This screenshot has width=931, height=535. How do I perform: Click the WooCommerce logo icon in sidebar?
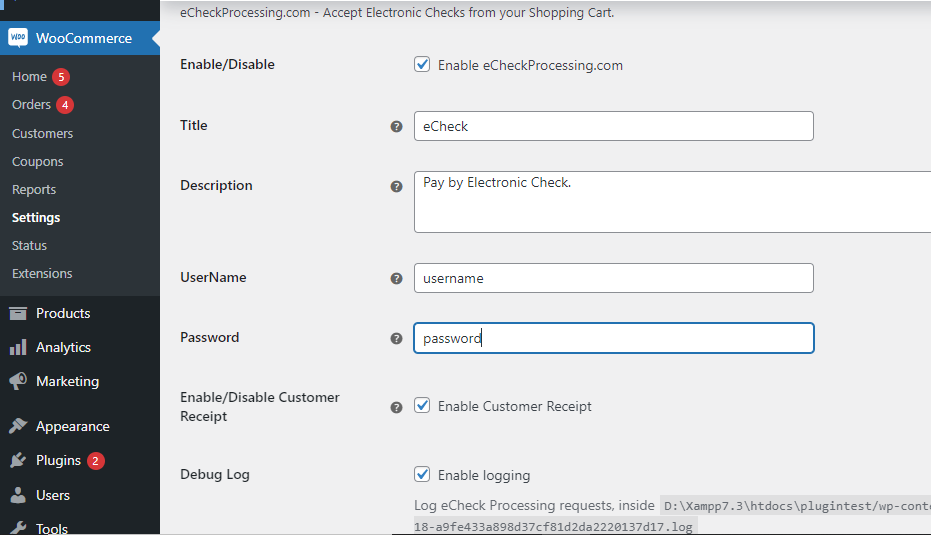coord(18,38)
